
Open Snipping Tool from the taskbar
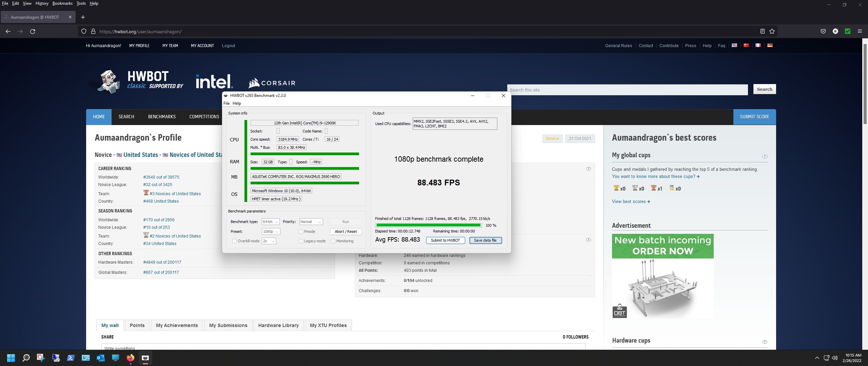tap(41, 358)
